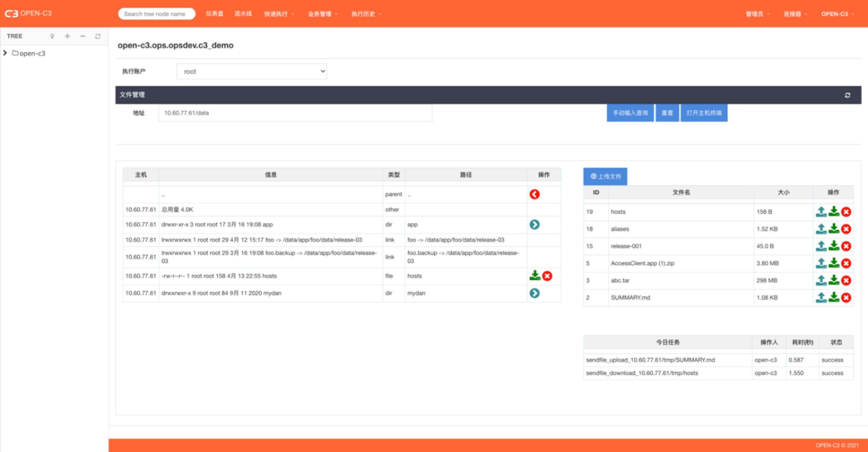Delete the hosts file in the host listing
868x452 pixels.
547,276
